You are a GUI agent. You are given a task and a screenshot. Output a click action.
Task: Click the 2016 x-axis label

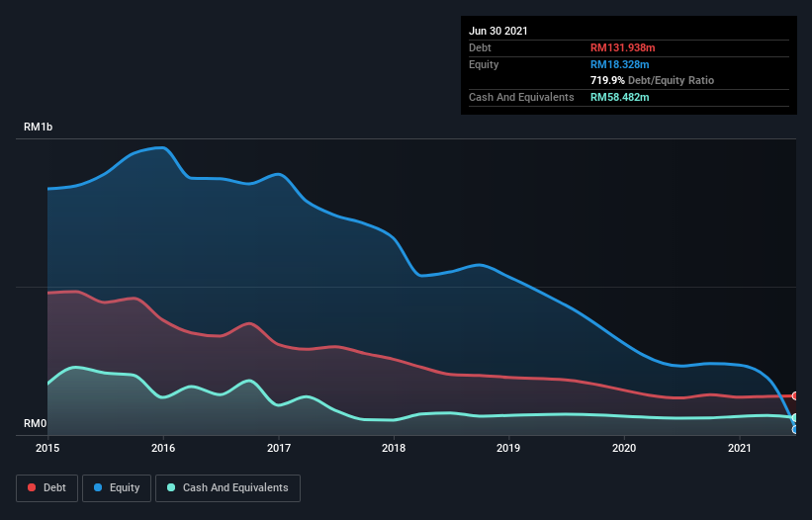coord(163,448)
